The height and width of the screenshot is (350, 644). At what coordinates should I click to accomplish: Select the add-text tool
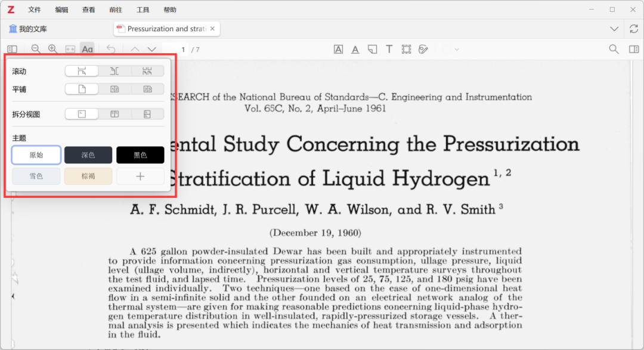(389, 49)
